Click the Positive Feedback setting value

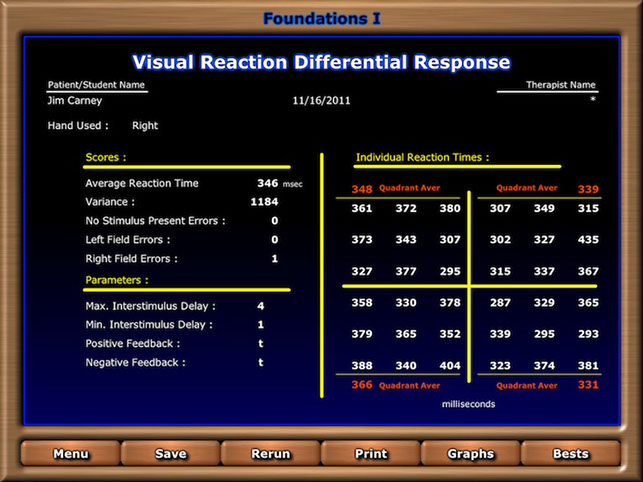(x=261, y=344)
